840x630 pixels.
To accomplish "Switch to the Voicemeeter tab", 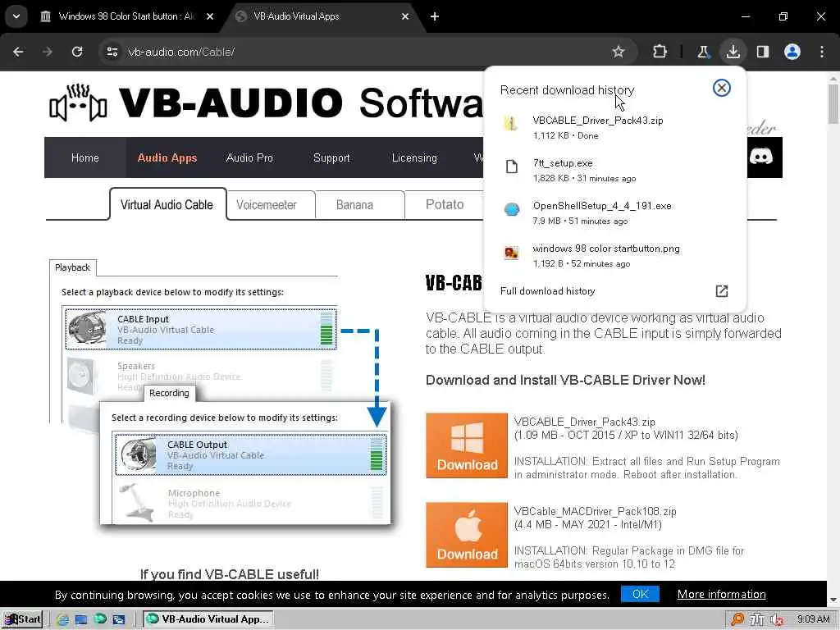I will (x=267, y=204).
